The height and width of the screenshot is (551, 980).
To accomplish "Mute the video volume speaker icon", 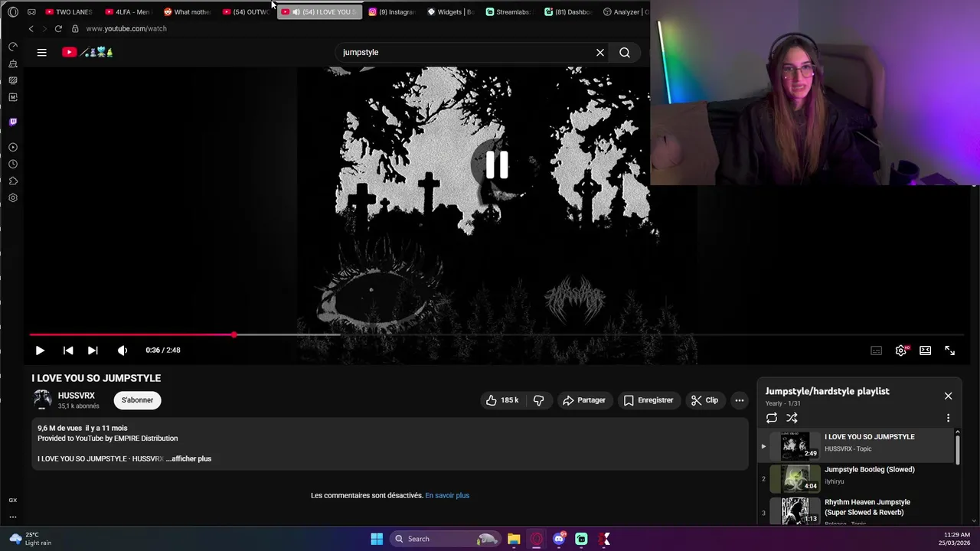I will click(x=122, y=350).
